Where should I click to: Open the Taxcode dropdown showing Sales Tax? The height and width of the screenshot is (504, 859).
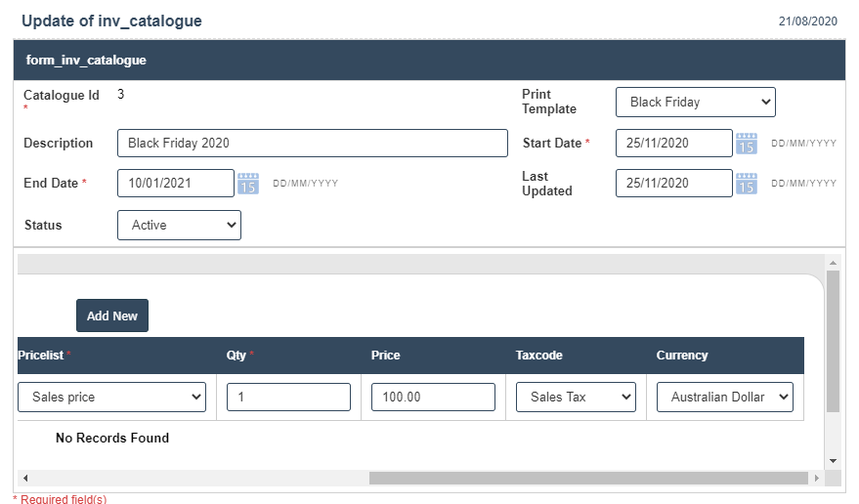576,398
